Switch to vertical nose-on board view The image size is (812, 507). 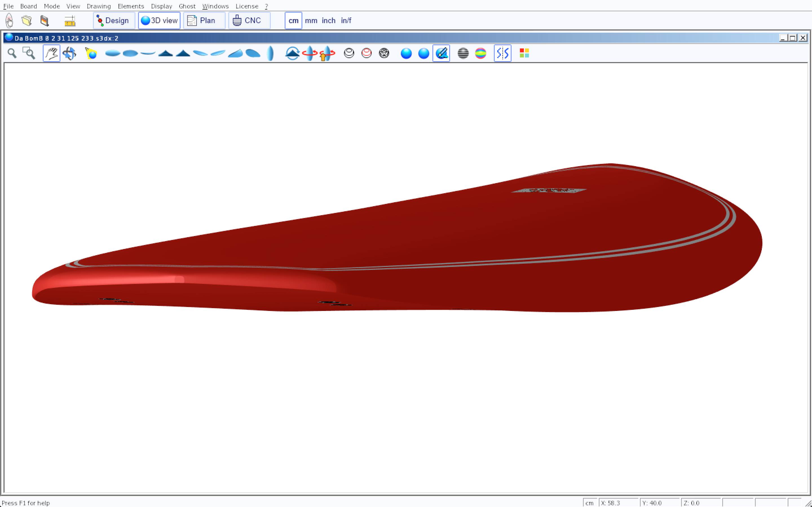pos(270,53)
